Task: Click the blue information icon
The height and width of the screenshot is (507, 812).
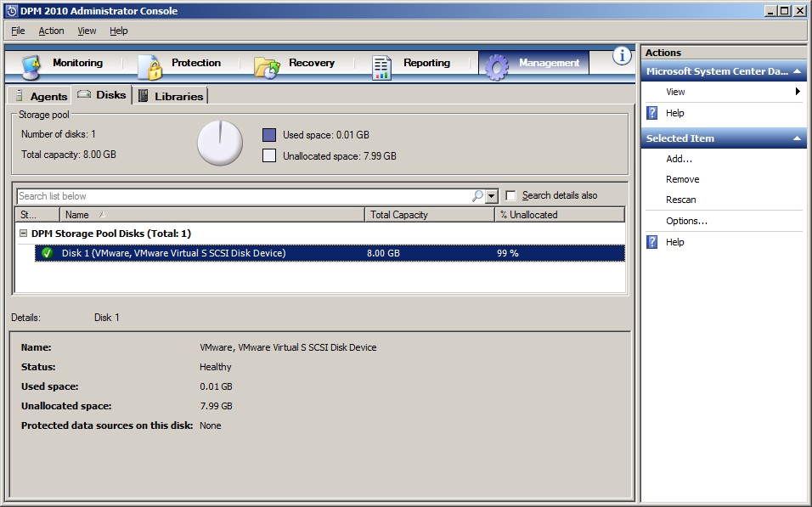Action: [622, 56]
